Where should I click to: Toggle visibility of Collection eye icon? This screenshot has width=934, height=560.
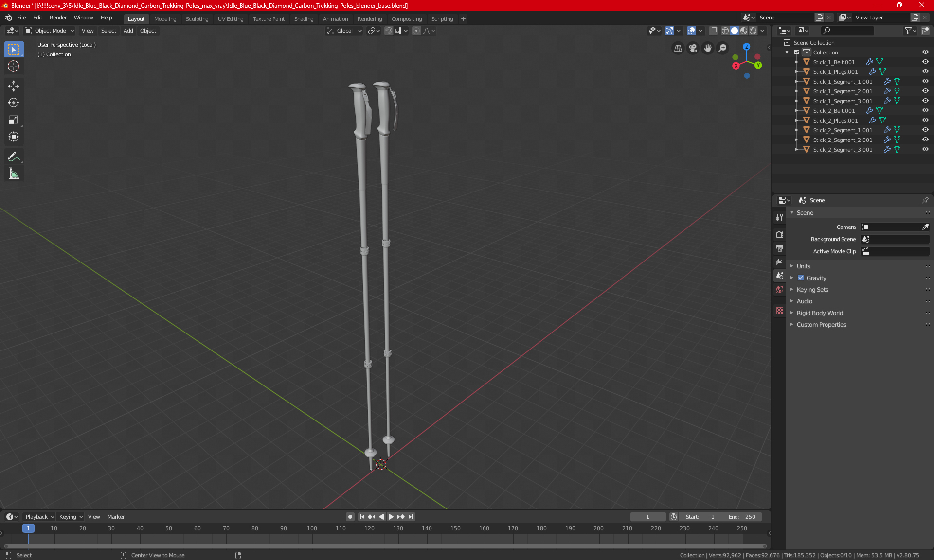[x=925, y=52]
